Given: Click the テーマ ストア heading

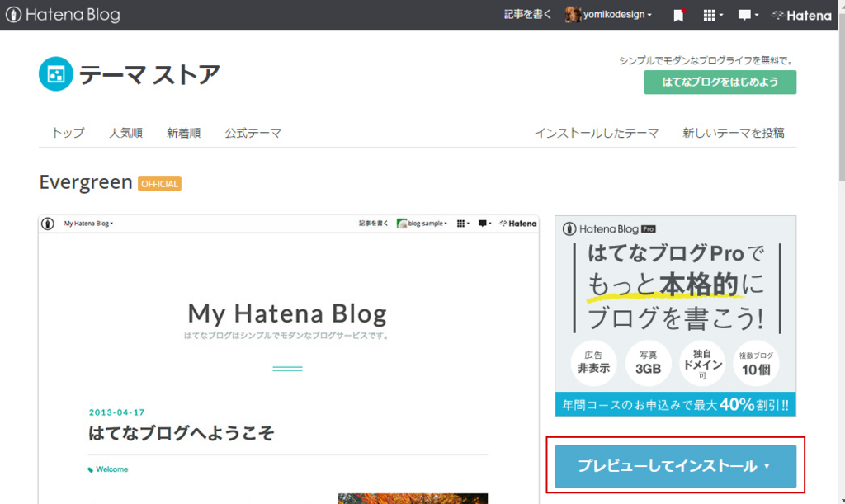Looking at the screenshot, I should coord(149,74).
